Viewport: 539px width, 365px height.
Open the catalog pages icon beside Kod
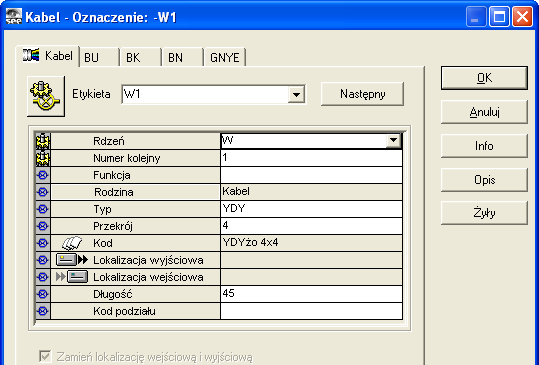(x=72, y=243)
